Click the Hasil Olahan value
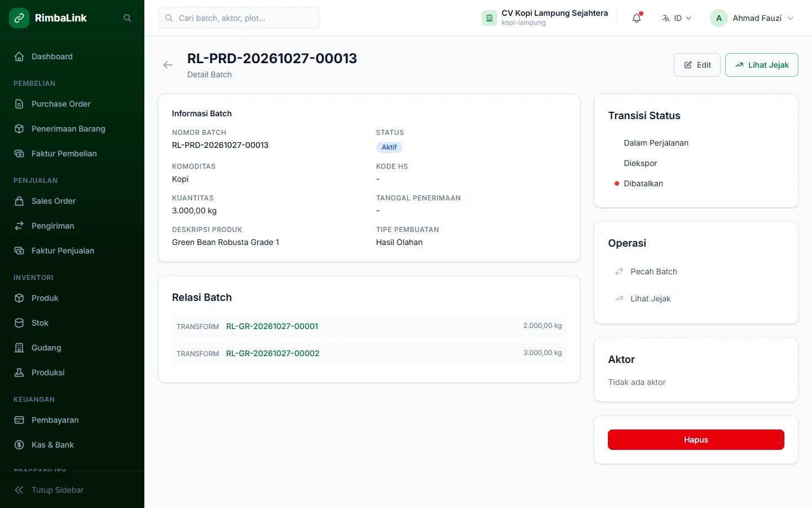 pyautogui.click(x=399, y=242)
